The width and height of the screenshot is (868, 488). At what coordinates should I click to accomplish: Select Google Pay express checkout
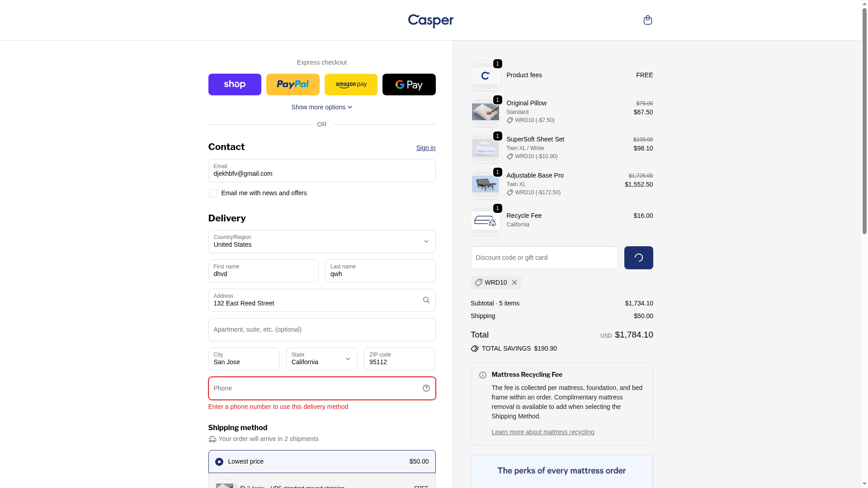point(409,84)
